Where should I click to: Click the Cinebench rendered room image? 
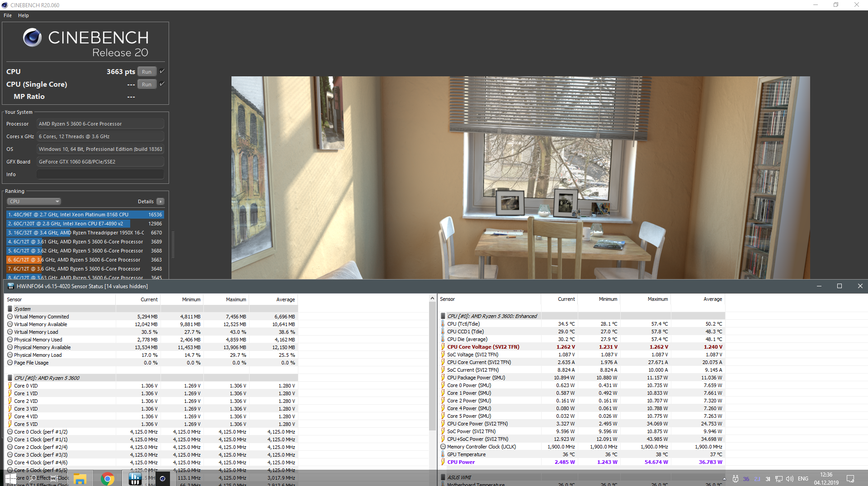click(x=520, y=178)
